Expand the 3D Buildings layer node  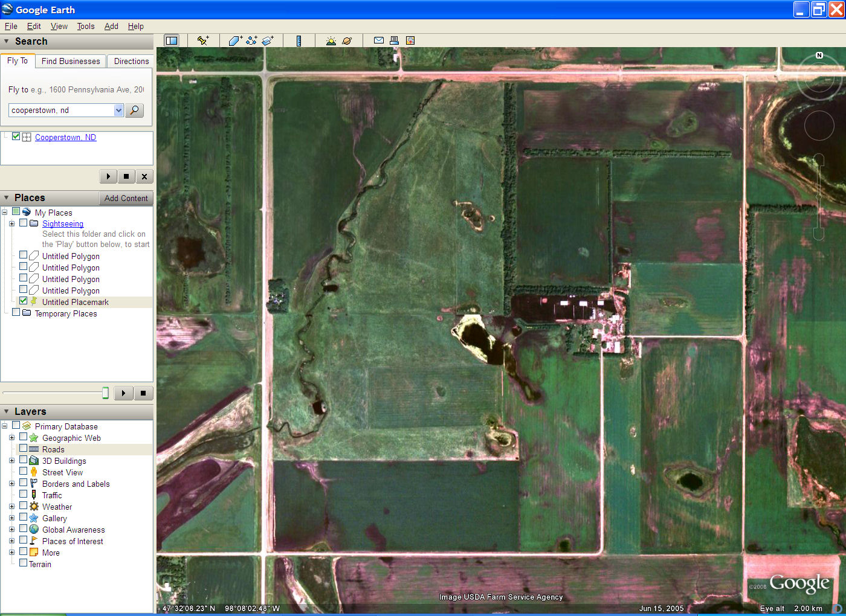(x=11, y=461)
